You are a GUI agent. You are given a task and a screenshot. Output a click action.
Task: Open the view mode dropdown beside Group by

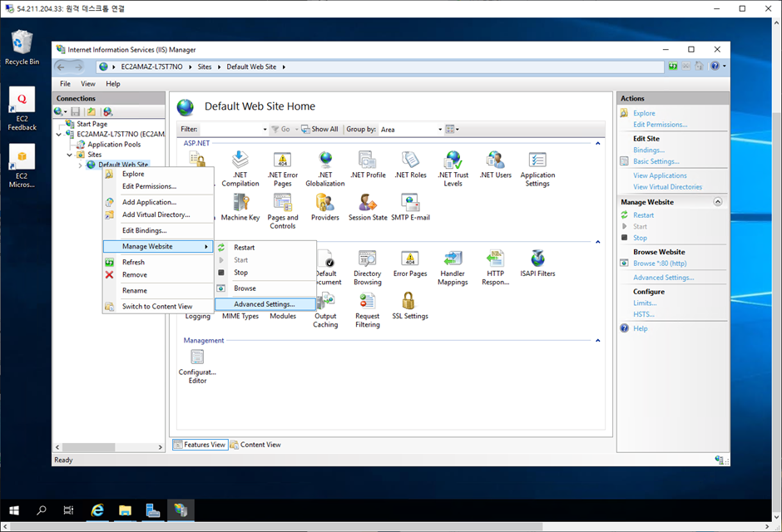pos(453,129)
